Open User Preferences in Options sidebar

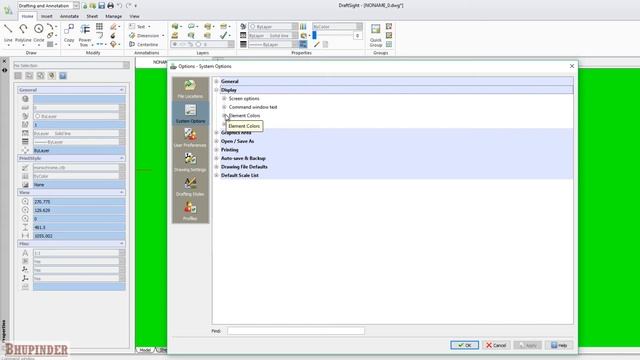[190, 138]
